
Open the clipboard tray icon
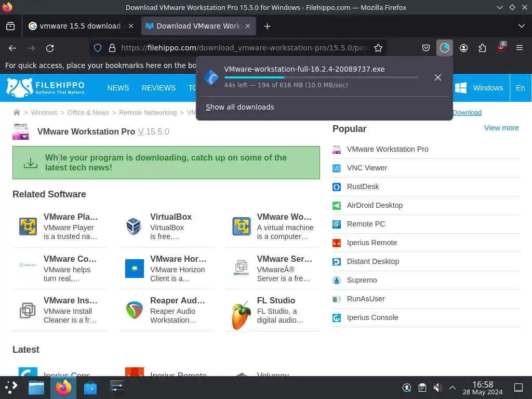coord(422,388)
